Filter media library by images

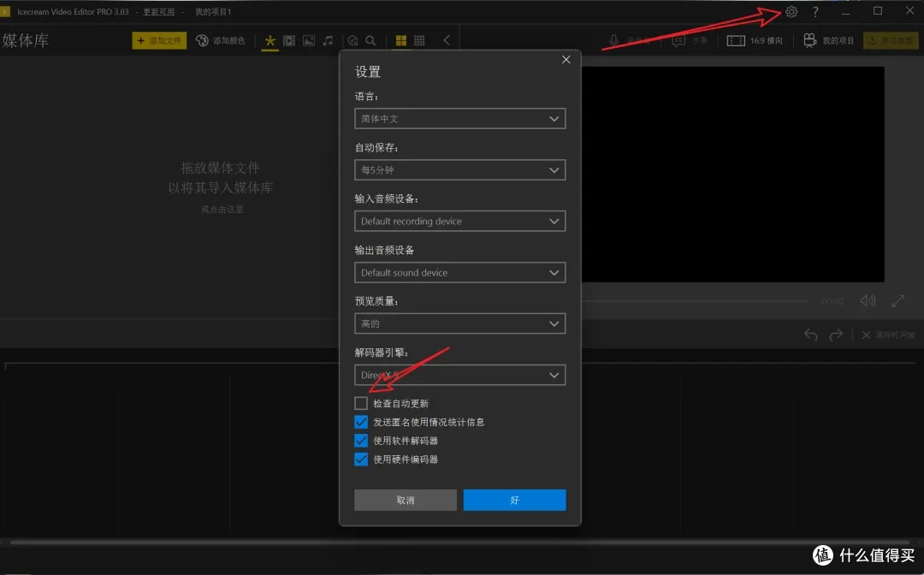(309, 41)
